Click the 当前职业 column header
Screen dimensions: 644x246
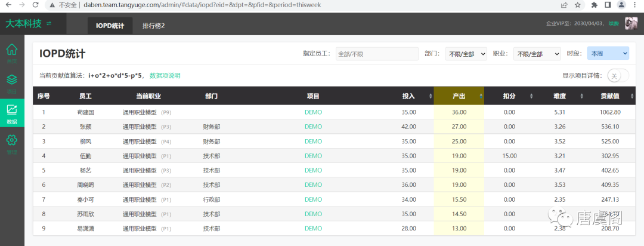(148, 96)
